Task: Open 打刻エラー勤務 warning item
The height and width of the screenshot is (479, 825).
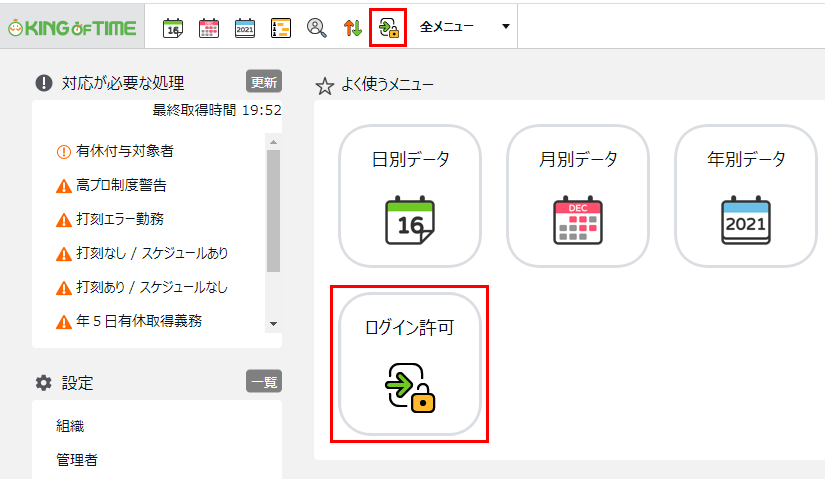Action: point(120,219)
